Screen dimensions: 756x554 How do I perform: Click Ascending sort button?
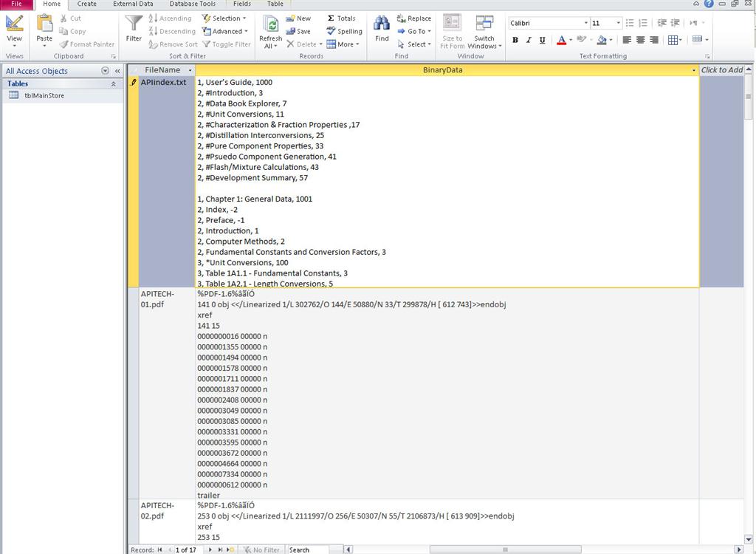(x=171, y=18)
